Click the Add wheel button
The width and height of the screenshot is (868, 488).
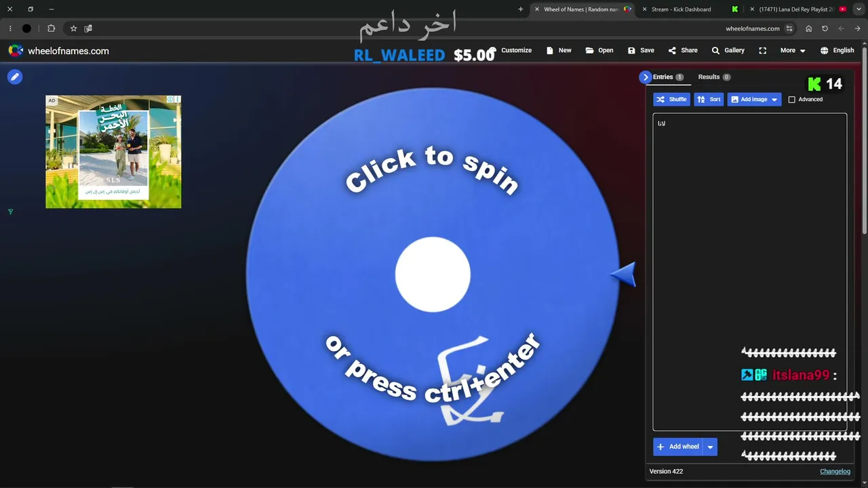point(677,447)
